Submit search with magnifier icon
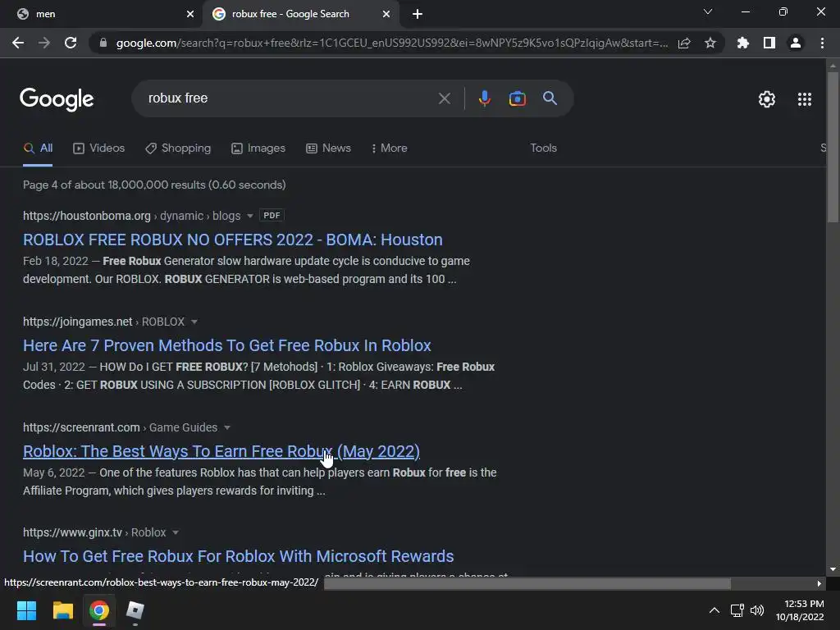This screenshot has width=840, height=630. (x=550, y=98)
